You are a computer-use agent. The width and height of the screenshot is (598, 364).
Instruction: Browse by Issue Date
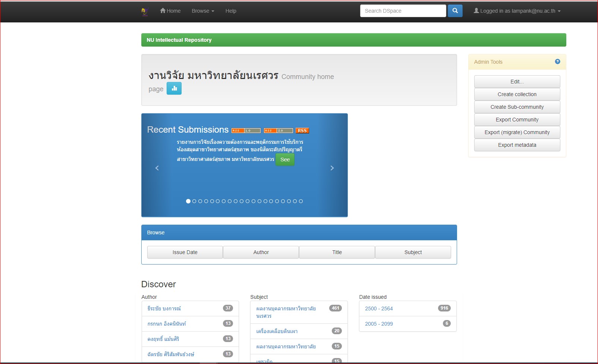[x=185, y=252]
